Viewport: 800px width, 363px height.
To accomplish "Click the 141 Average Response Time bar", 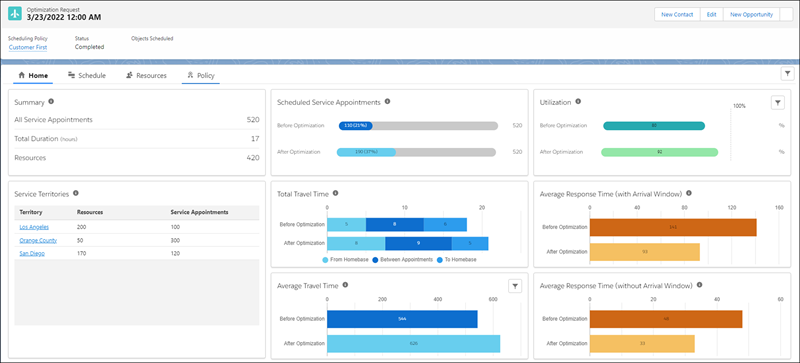I will pyautogui.click(x=673, y=227).
